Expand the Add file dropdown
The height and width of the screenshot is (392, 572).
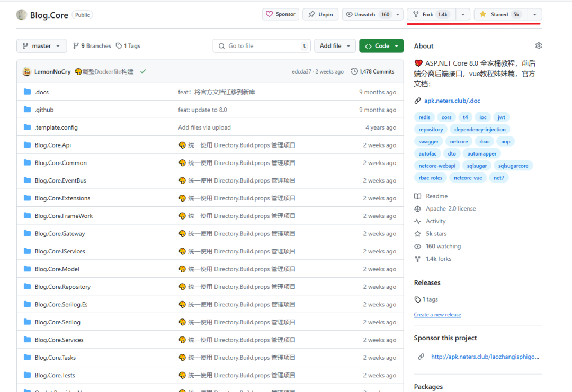[335, 46]
